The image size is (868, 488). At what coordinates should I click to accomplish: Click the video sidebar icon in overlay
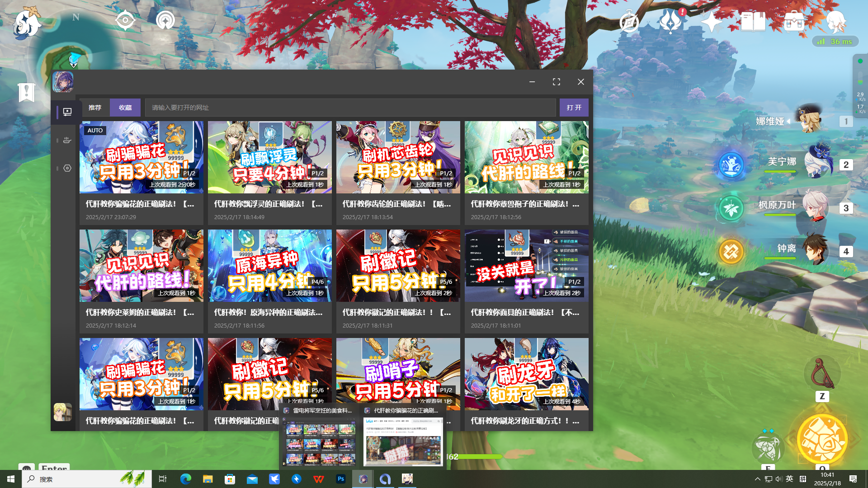point(67,112)
